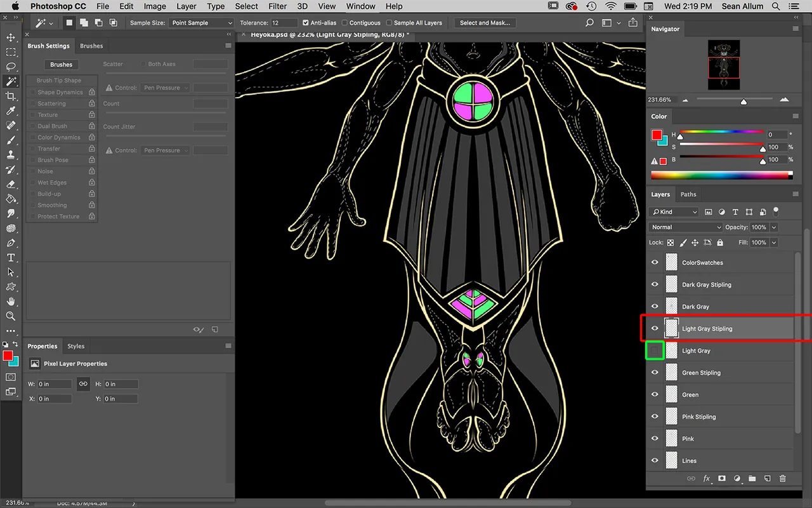The width and height of the screenshot is (812, 508).
Task: Enable the Contiguous checkbox
Action: [344, 23]
